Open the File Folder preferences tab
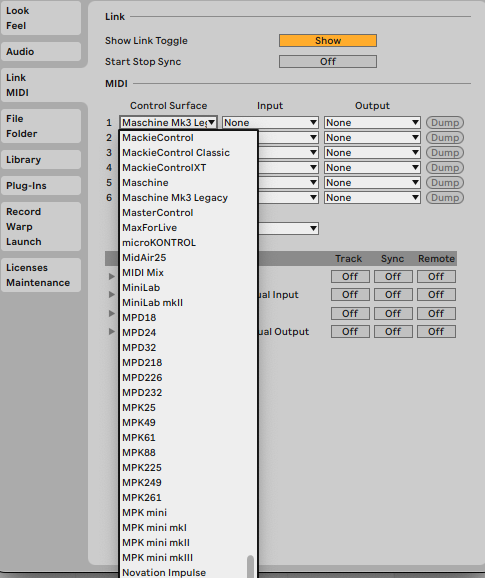 point(41,126)
